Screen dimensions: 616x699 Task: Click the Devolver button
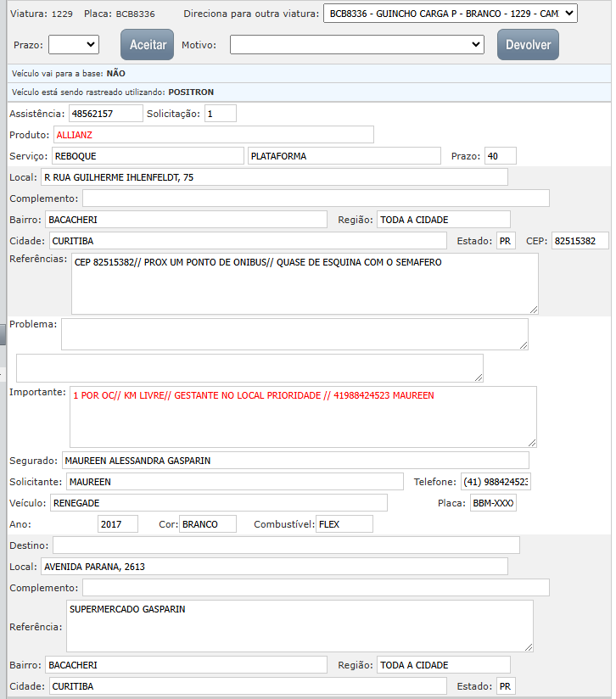(528, 45)
